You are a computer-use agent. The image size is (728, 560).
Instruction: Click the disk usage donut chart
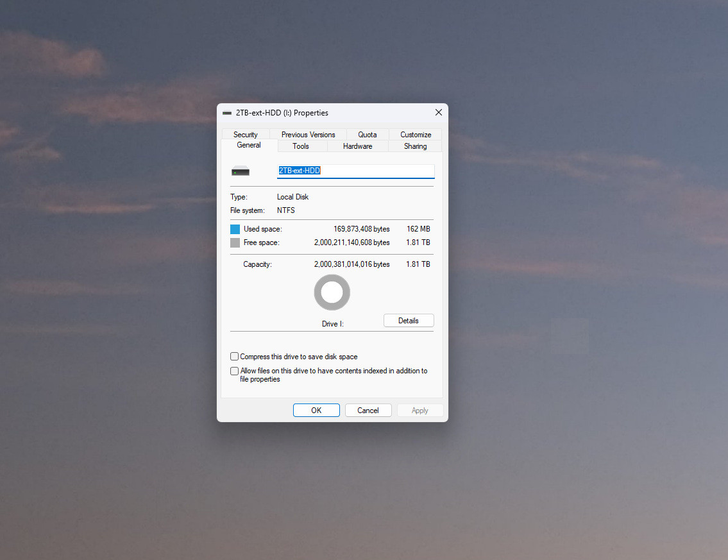332,292
